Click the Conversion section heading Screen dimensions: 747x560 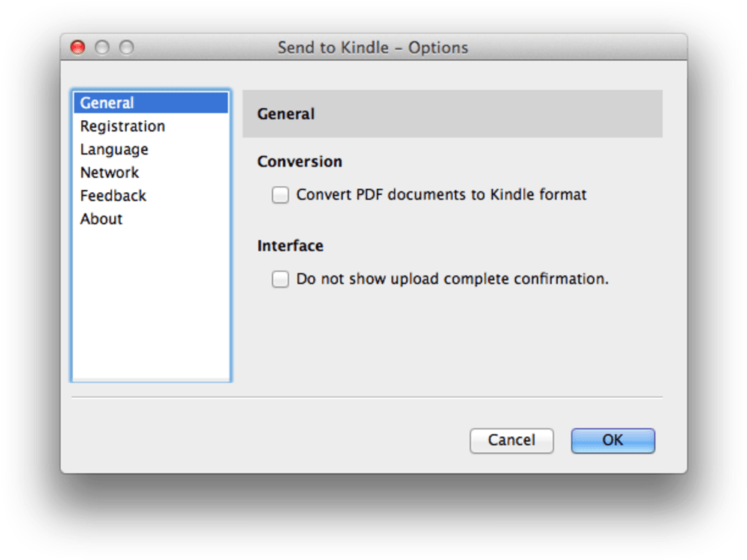(x=300, y=162)
